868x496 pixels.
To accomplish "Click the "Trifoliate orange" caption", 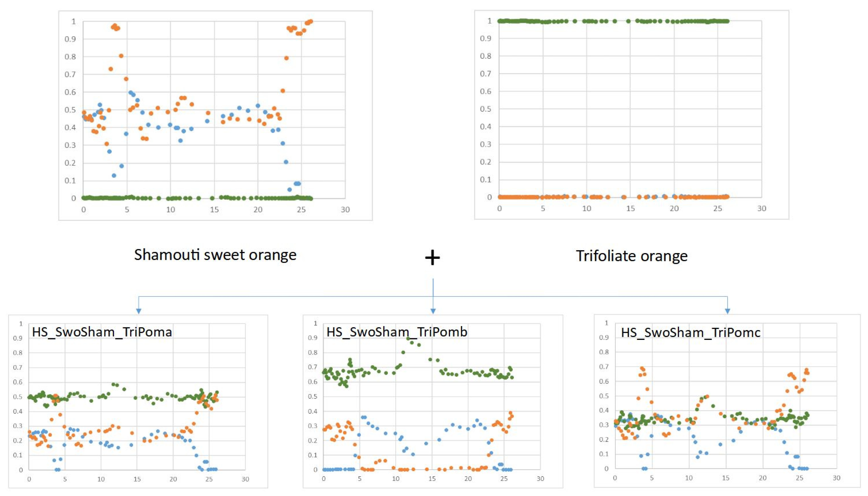I will pos(631,256).
